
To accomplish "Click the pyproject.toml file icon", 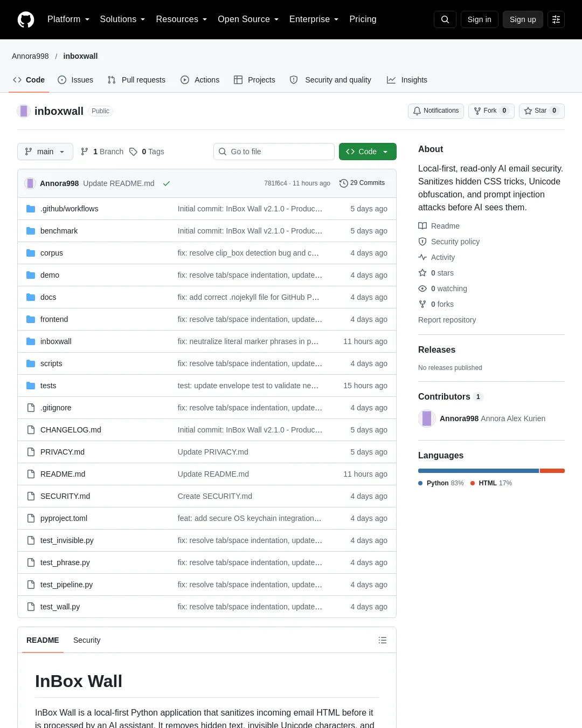I will (x=31, y=518).
